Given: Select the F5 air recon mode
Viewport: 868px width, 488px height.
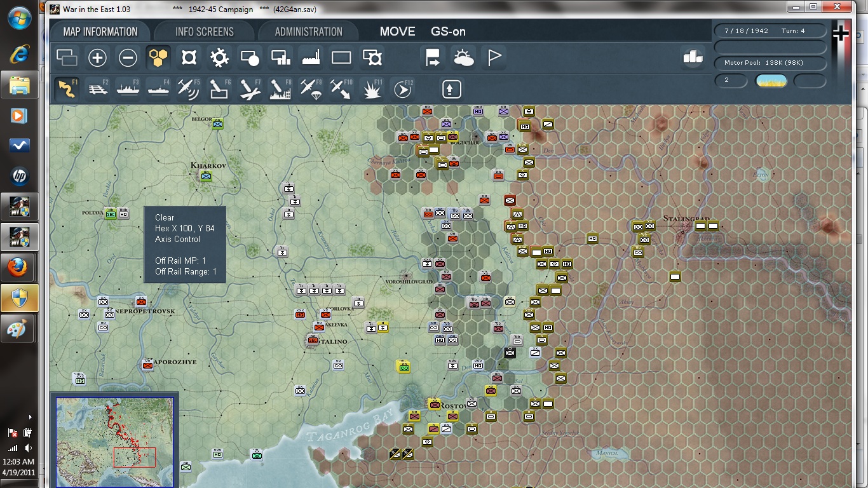Looking at the screenshot, I should [x=189, y=89].
